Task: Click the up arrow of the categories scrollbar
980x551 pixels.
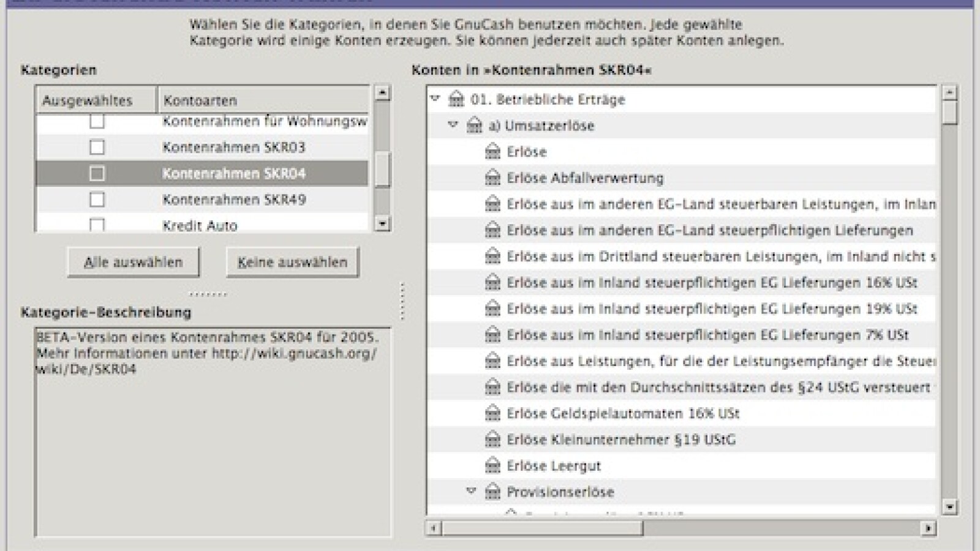Action: [x=382, y=93]
